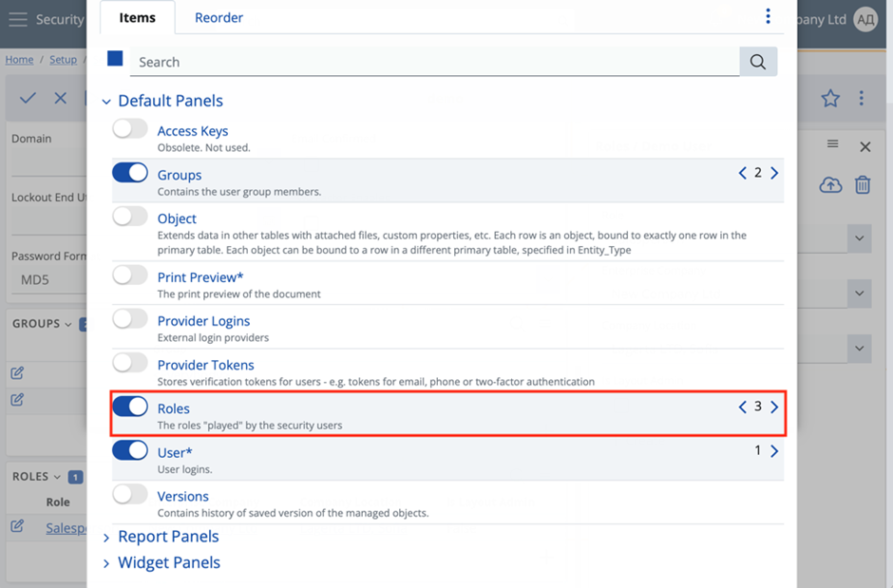This screenshot has width=893, height=588.
Task: Open the Print Preview* panel link
Action: [200, 277]
